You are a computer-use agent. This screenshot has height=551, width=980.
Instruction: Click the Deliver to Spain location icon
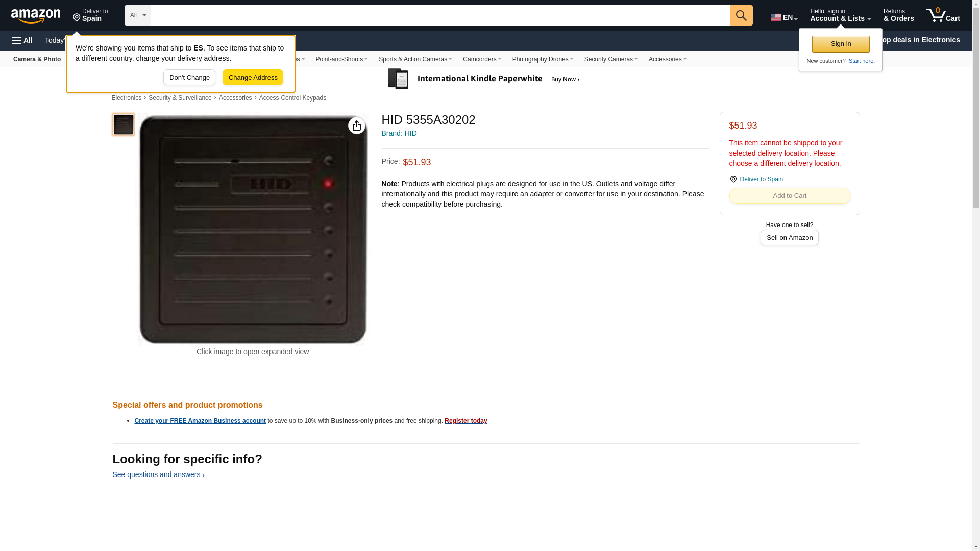click(x=77, y=18)
